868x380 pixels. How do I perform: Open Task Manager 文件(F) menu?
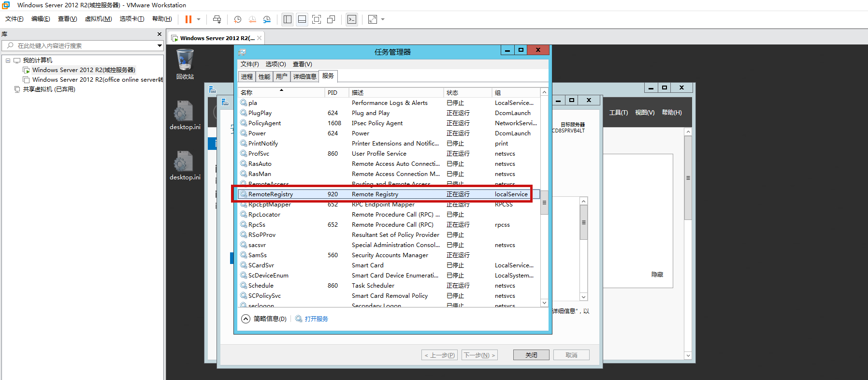coord(250,64)
